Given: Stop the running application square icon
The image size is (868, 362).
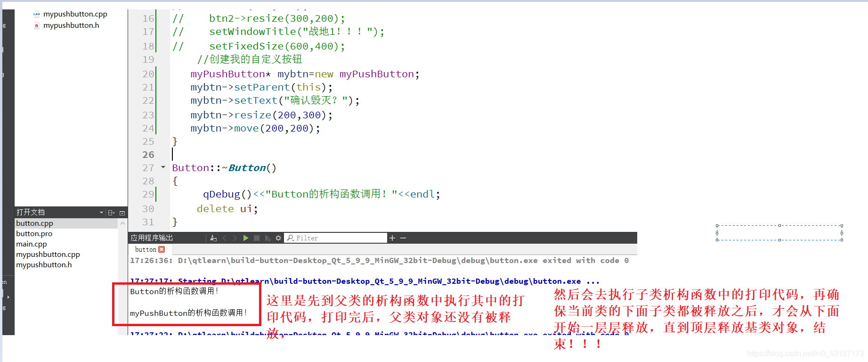Looking at the screenshot, I should (x=257, y=238).
